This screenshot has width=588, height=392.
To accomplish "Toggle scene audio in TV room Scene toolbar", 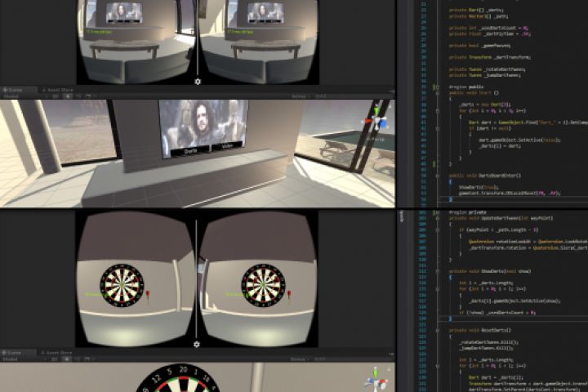I will 78,96.
